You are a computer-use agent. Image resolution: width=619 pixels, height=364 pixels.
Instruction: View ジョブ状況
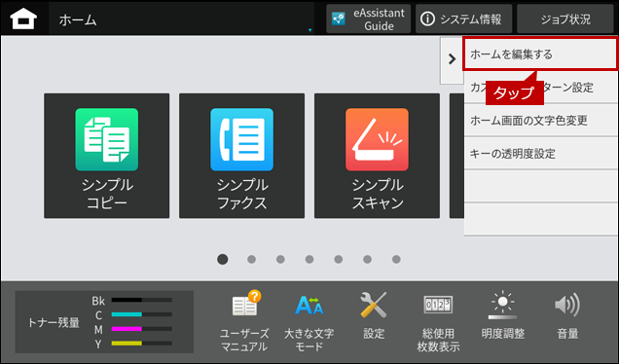coord(564,18)
